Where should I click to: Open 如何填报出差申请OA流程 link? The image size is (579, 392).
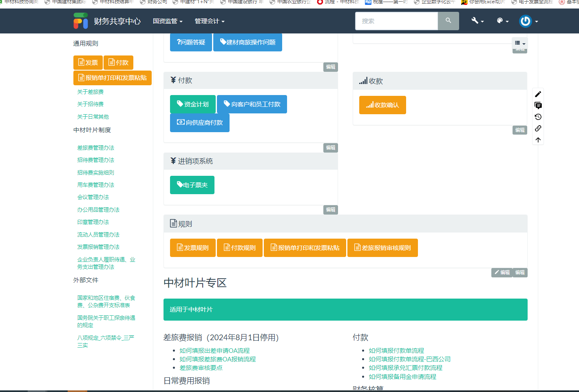click(x=214, y=350)
